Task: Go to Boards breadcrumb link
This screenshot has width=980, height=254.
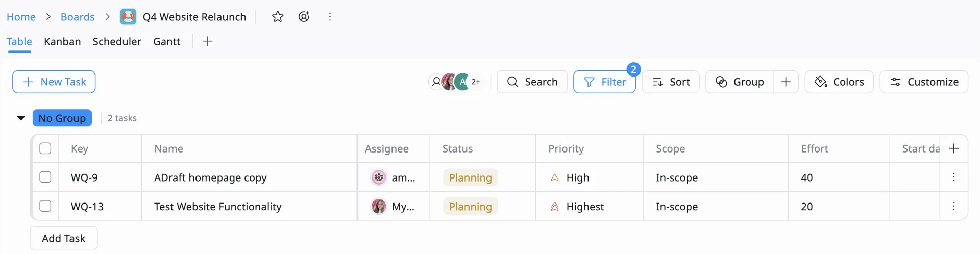Action: pyautogui.click(x=78, y=17)
